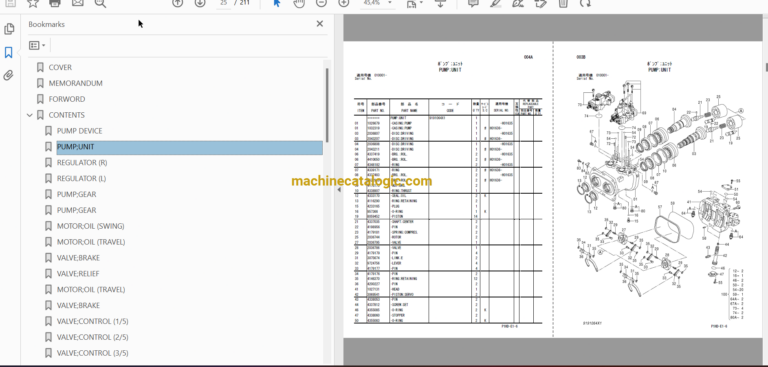Go to the COVER bookmark

pyautogui.click(x=60, y=68)
